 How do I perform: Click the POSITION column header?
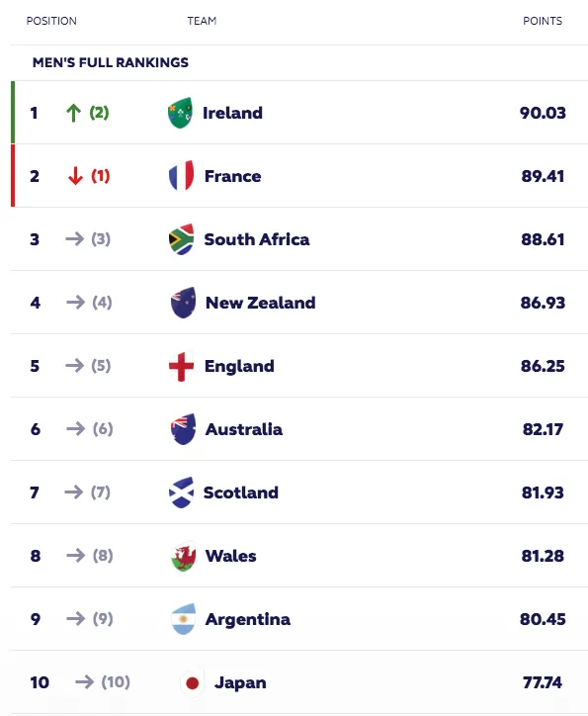(51, 21)
